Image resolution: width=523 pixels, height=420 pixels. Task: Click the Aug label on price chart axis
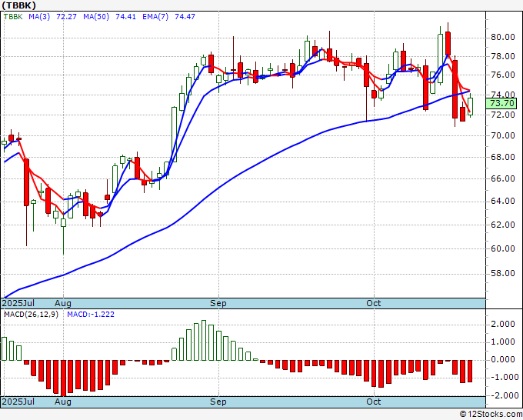[63, 303]
